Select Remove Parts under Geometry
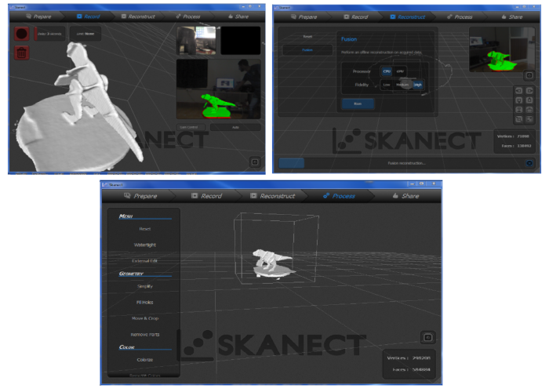This screenshot has height=392, width=549. click(x=144, y=335)
